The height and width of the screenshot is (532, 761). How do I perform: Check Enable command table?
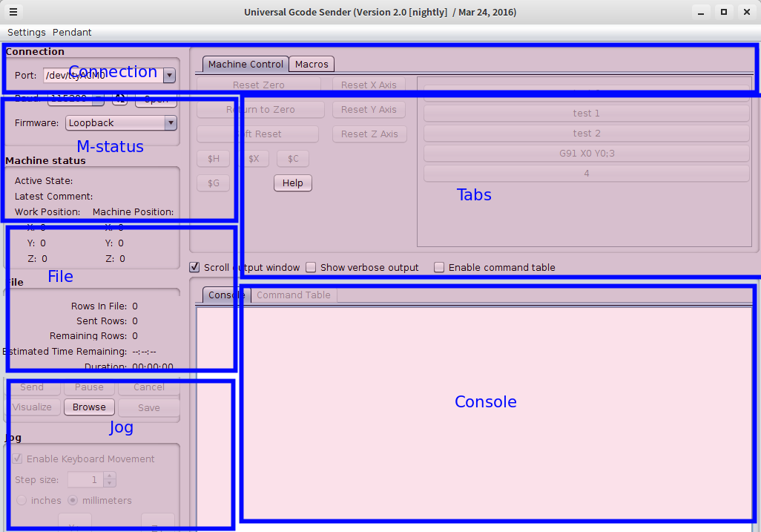coord(439,267)
